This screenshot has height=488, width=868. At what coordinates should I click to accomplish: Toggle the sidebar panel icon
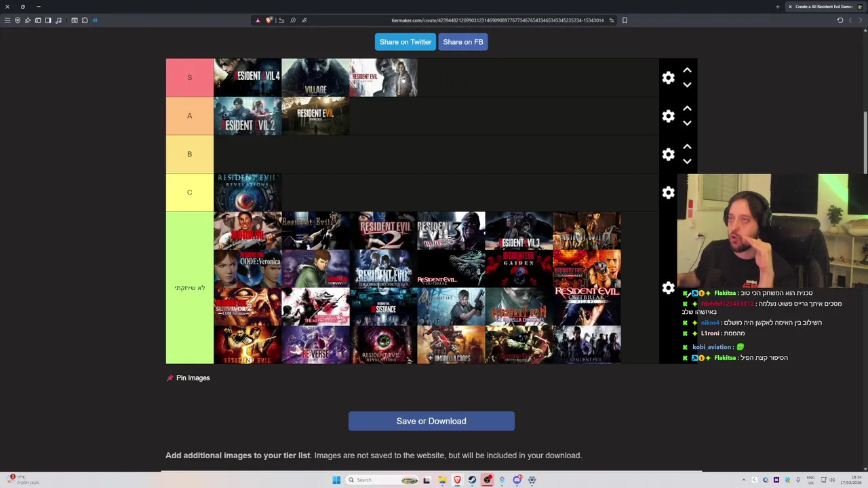[x=48, y=20]
